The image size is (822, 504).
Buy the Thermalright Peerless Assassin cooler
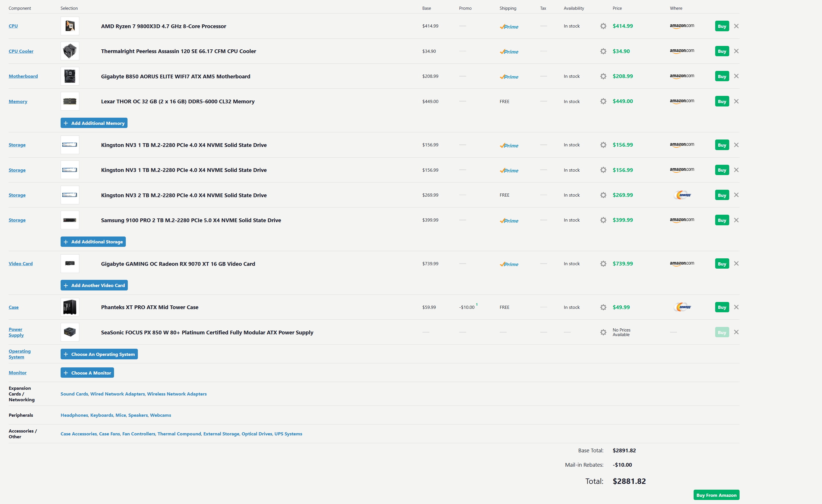pos(722,51)
